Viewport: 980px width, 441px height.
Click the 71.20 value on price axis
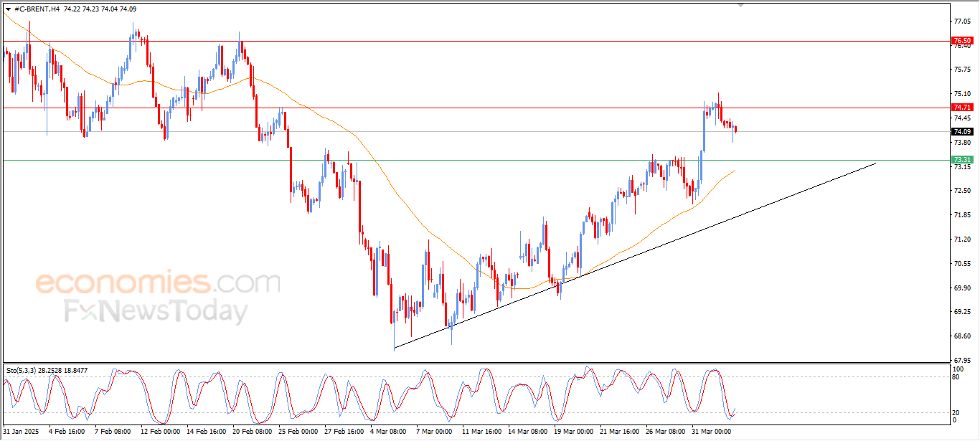pyautogui.click(x=962, y=239)
